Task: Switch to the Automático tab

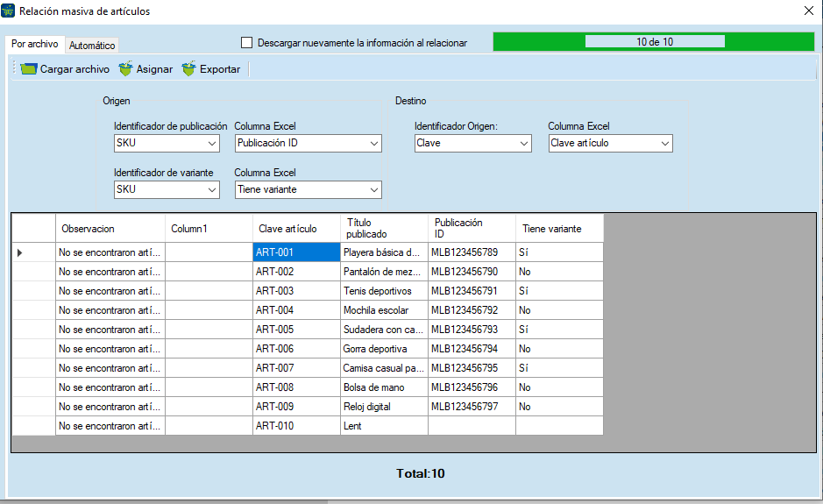Action: 92,46
